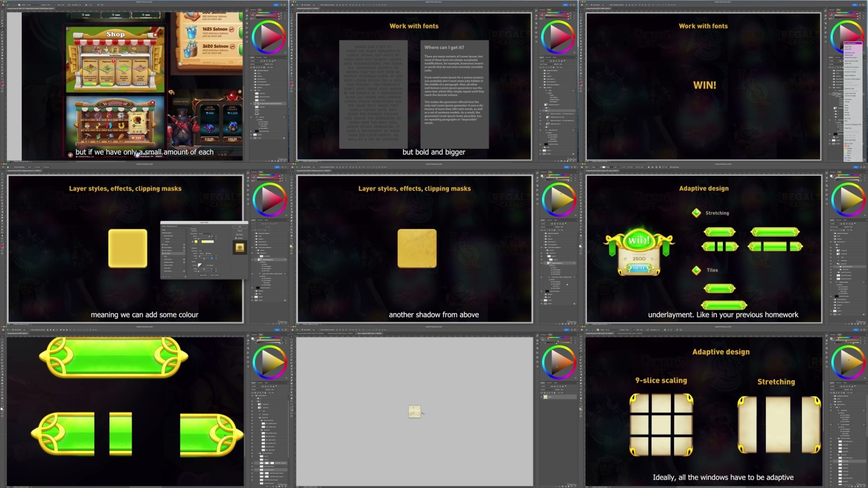868x488 pixels.
Task: Click the preview thumbnail in the Layer Style dialog
Action: [x=240, y=248]
